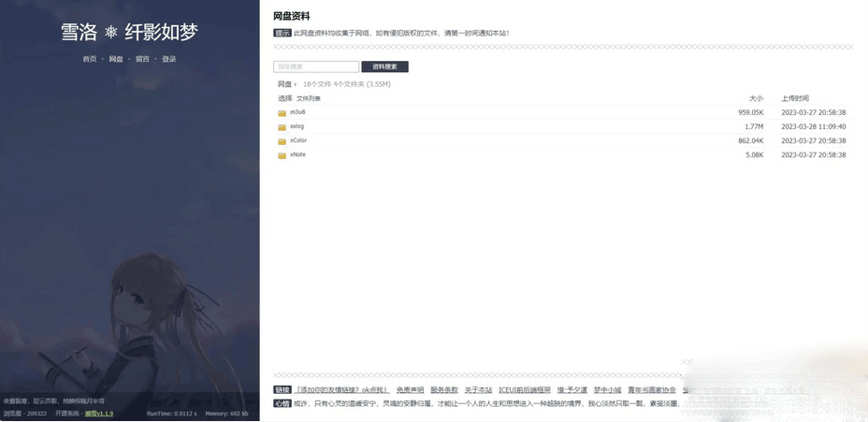Focus the file search input field
The image size is (868, 422).
tap(316, 66)
